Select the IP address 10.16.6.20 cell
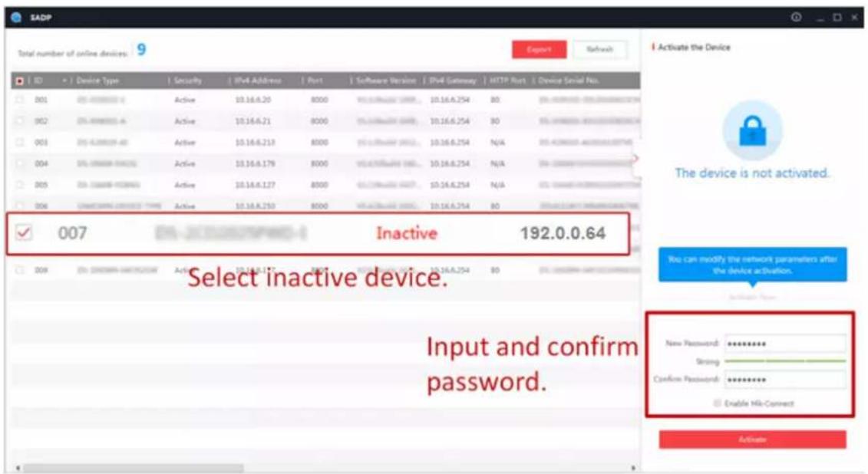The height and width of the screenshot is (474, 868). click(x=253, y=100)
